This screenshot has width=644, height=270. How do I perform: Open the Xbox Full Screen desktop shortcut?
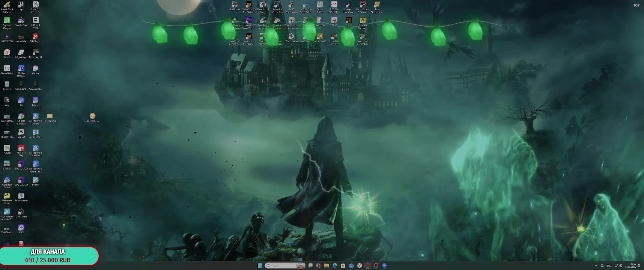tap(35, 7)
